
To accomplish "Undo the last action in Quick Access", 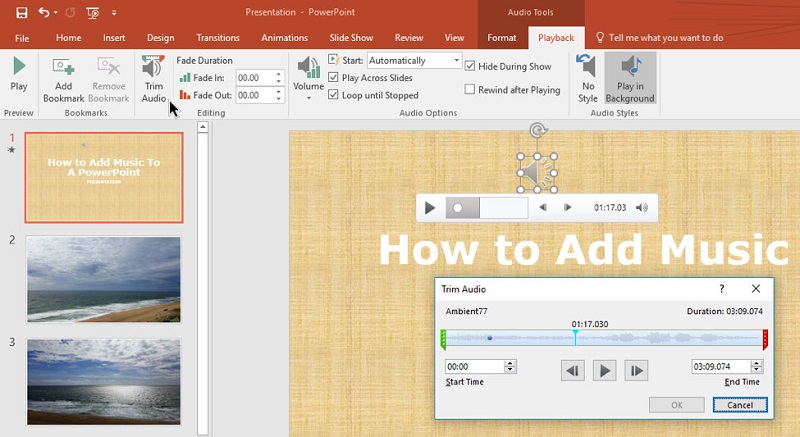I will (x=43, y=12).
